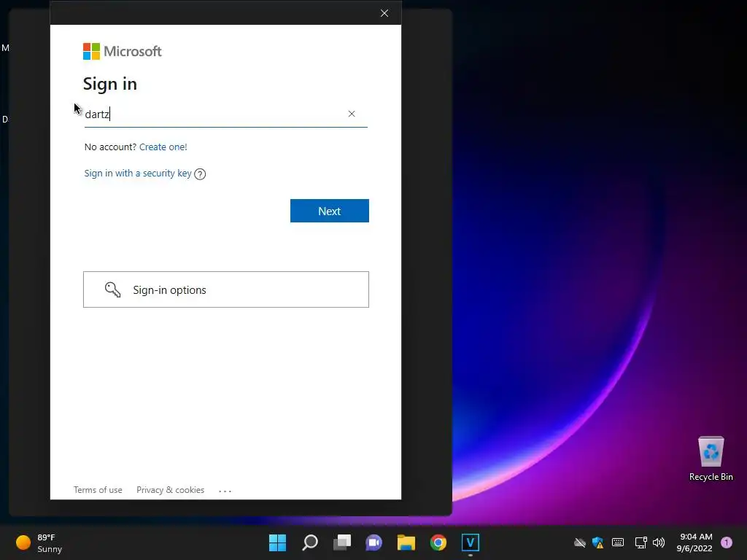Image resolution: width=747 pixels, height=560 pixels.
Task: Click the key icon in Sign-in options
Action: click(x=113, y=289)
